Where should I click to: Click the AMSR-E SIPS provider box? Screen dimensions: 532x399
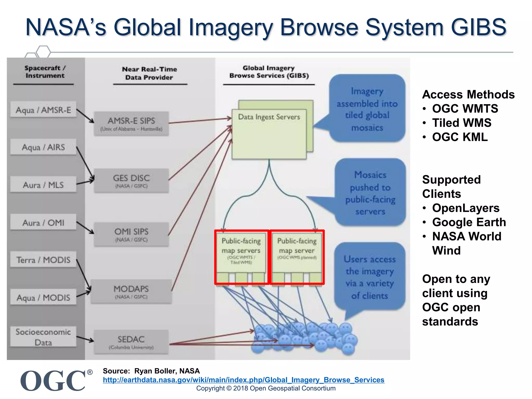(x=131, y=124)
